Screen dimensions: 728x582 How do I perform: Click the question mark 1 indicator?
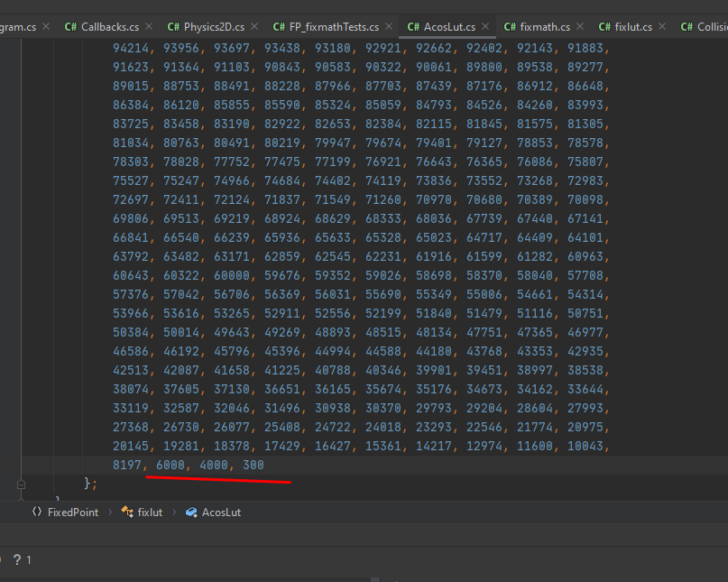pyautogui.click(x=23, y=559)
